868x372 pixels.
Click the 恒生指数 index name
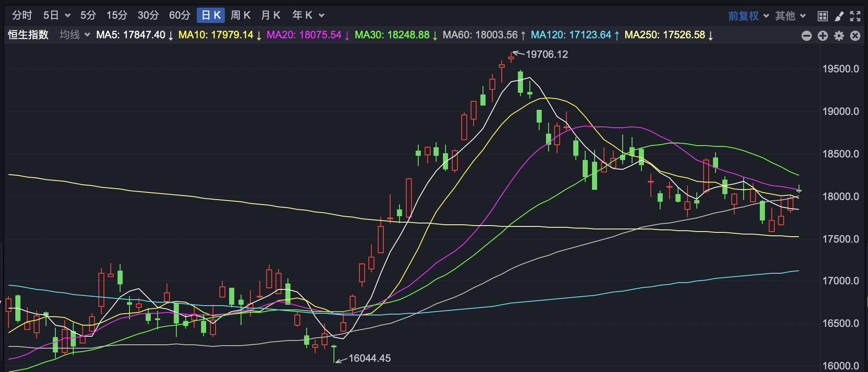[28, 34]
